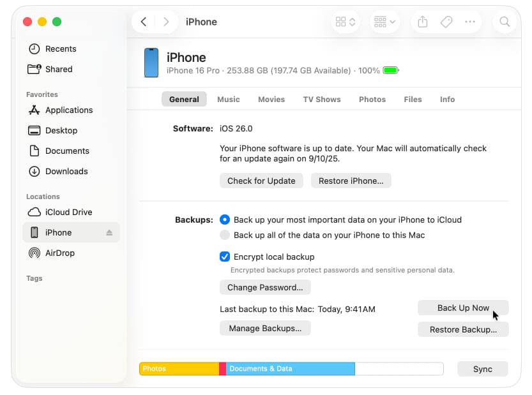
Task: Click the Tags toolbar icon
Action: (446, 22)
